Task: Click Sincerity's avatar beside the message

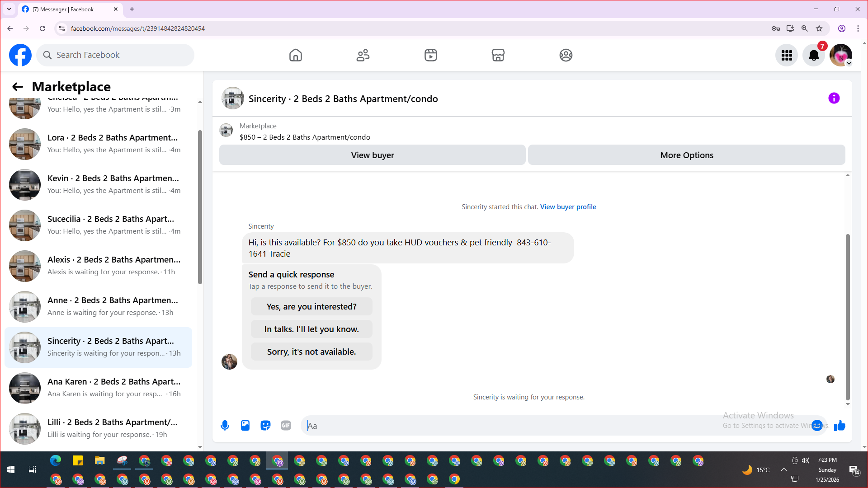Action: coord(229,361)
